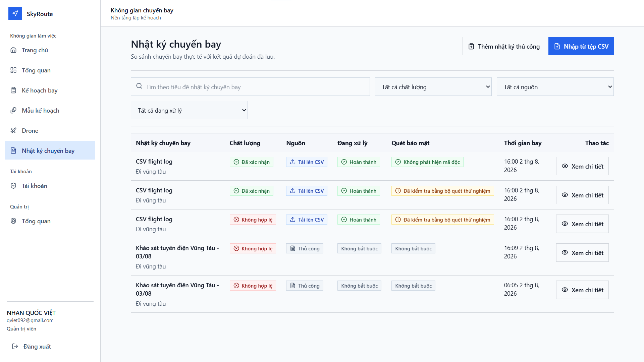Click file icon on Nhập từ tệp CSV
Image resolution: width=644 pixels, height=362 pixels.
click(x=557, y=46)
